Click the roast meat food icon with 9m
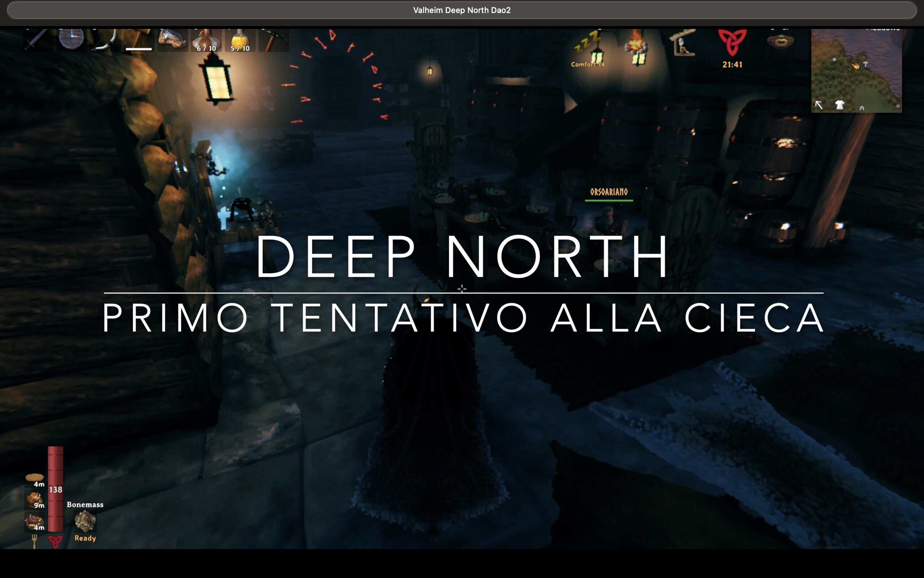 click(35, 499)
